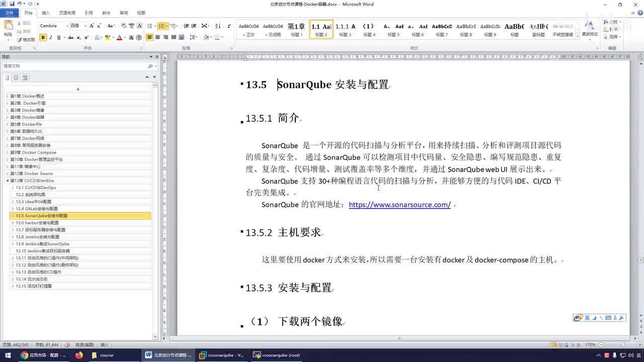Image resolution: width=644 pixels, height=362 pixels.
Task: Expand 第1章 Docker概述 in the navigation tree
Action: (x=7, y=96)
